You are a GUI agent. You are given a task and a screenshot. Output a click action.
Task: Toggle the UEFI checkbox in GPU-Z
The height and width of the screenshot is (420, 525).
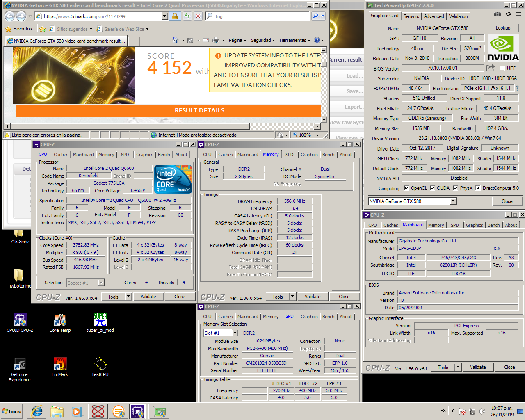point(502,68)
